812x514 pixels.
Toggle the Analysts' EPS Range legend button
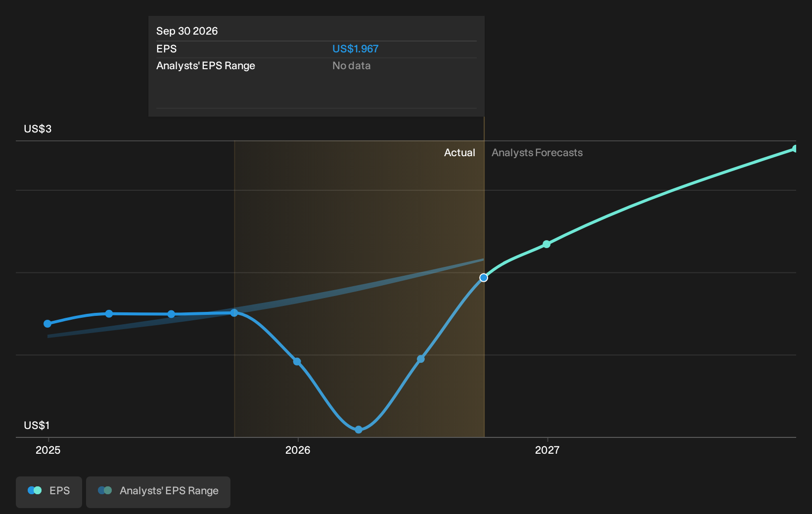[158, 492]
